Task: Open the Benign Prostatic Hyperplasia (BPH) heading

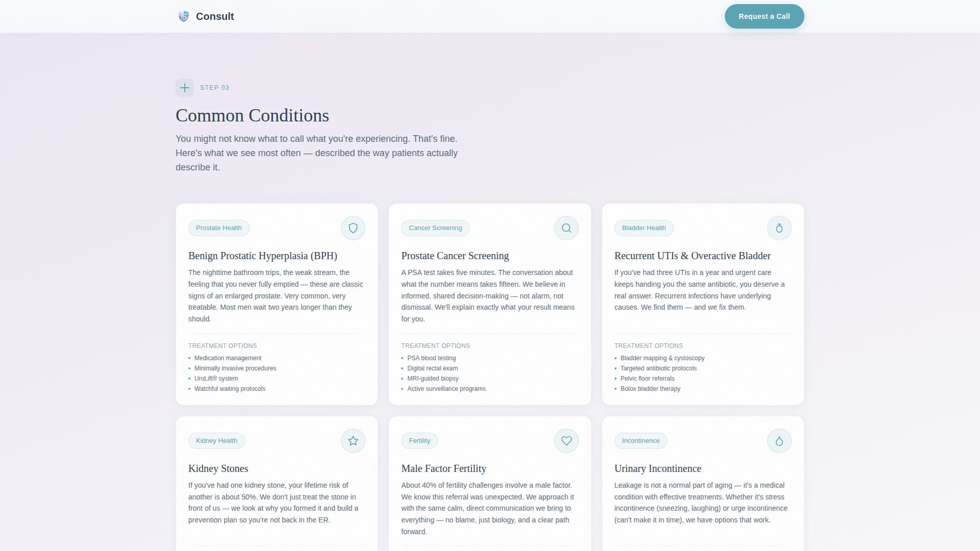Action: 263,256
